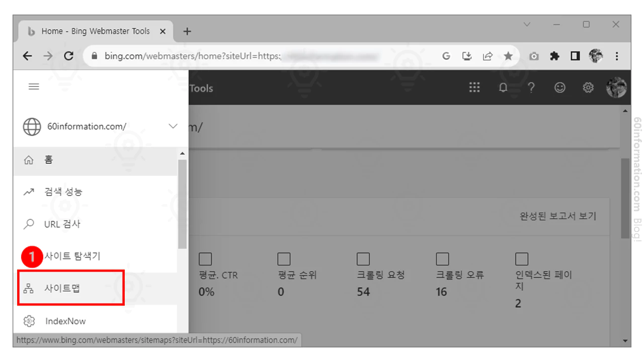Open Webmaster Tools settings gear
644x362 pixels.
pos(588,87)
